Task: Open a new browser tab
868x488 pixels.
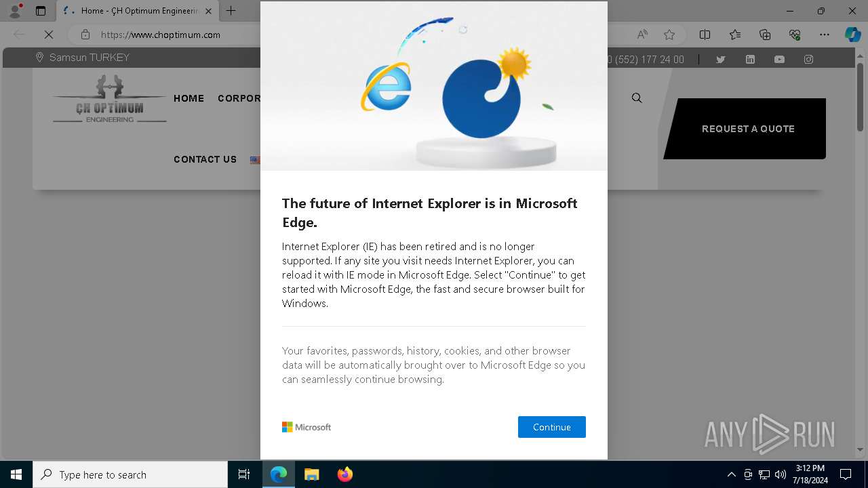Action: pyautogui.click(x=231, y=11)
